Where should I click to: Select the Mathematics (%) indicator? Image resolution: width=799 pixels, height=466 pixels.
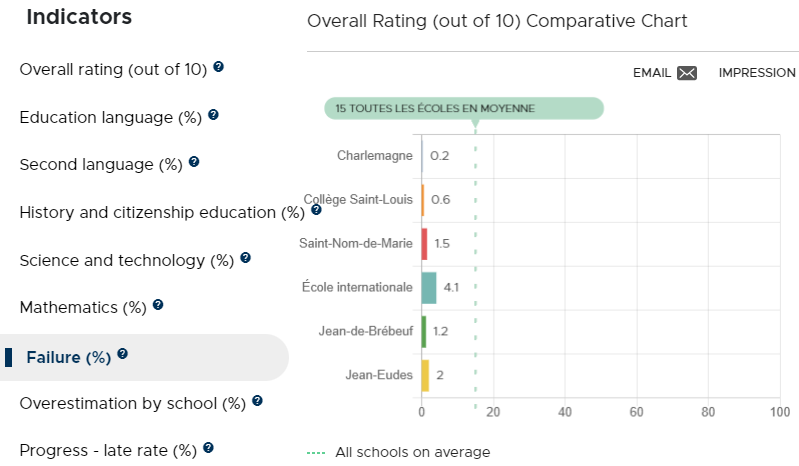(83, 308)
